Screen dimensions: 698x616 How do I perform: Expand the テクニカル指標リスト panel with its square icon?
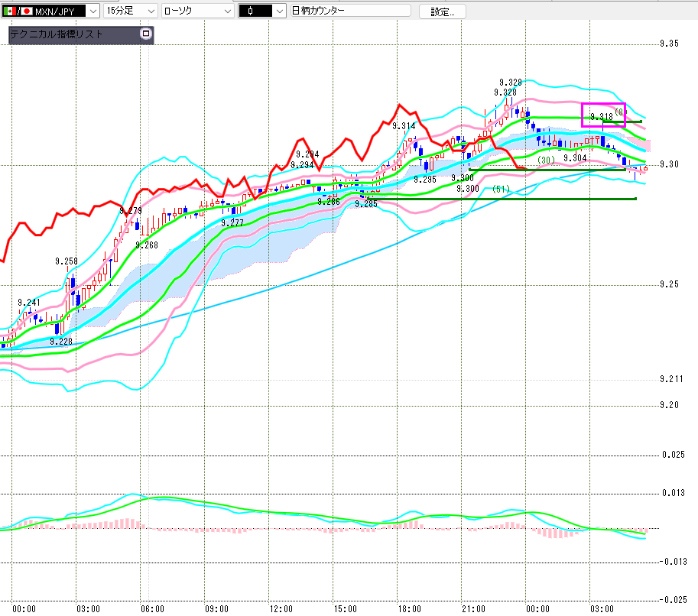click(145, 34)
